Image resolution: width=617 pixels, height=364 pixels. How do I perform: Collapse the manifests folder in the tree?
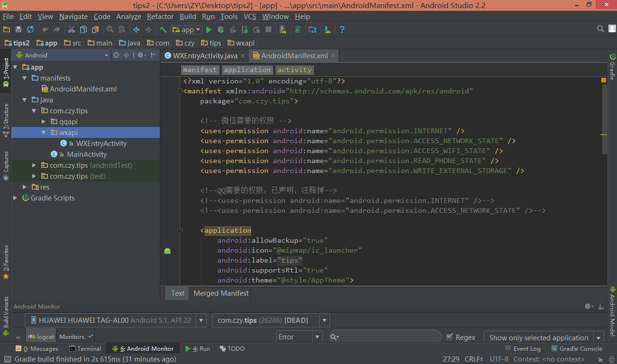pyautogui.click(x=25, y=78)
